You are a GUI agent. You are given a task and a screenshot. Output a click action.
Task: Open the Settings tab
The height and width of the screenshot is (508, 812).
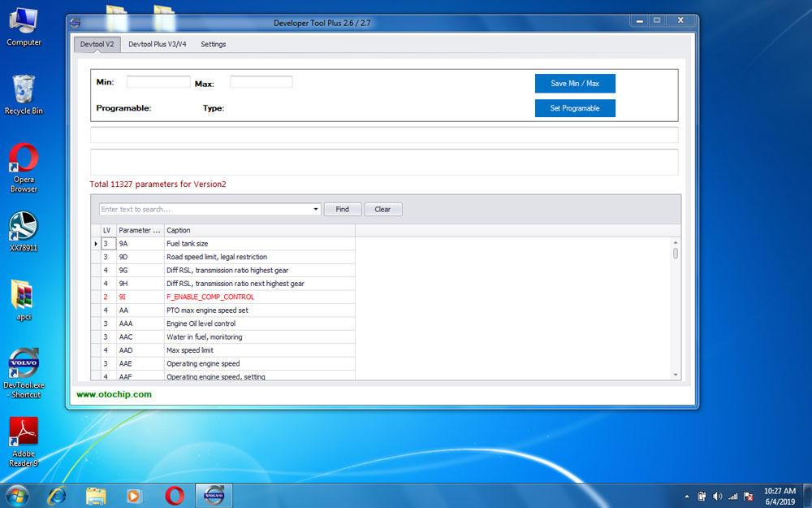[214, 44]
